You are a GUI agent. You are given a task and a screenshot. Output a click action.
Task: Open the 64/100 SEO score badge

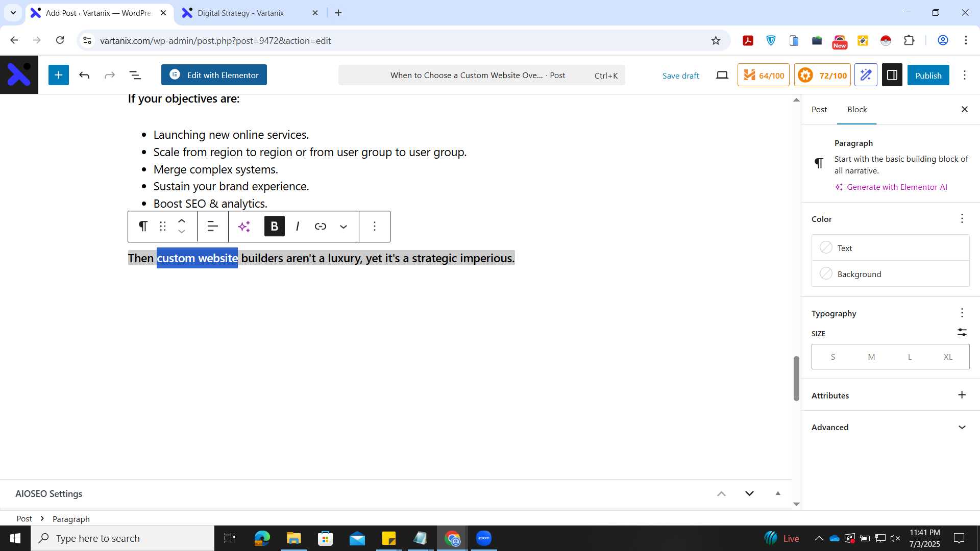763,75
